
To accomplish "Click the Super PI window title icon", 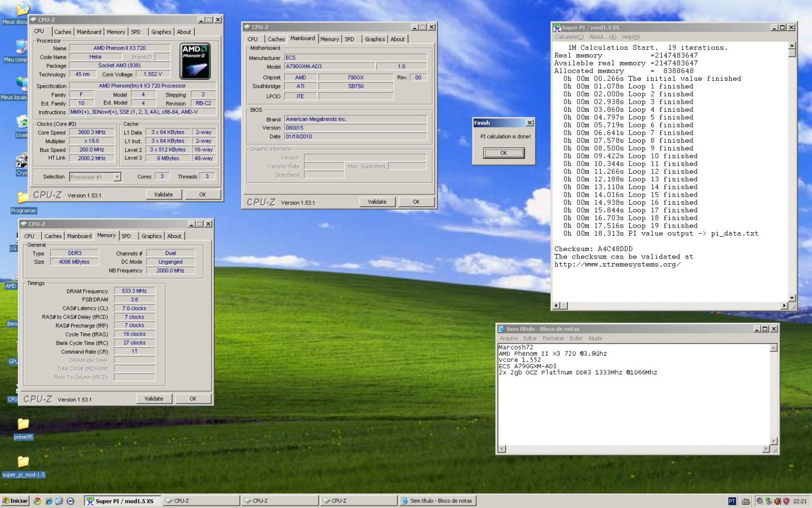I will pyautogui.click(x=557, y=27).
